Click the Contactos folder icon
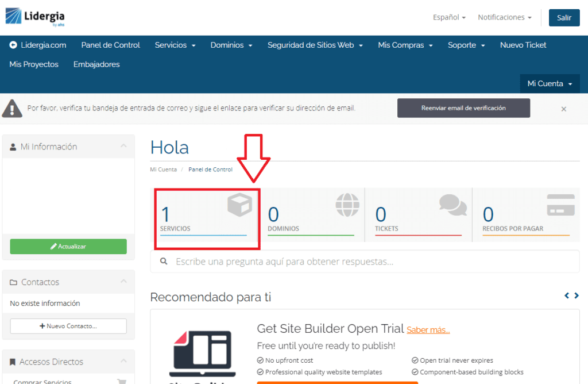The width and height of the screenshot is (588, 384). 14,282
